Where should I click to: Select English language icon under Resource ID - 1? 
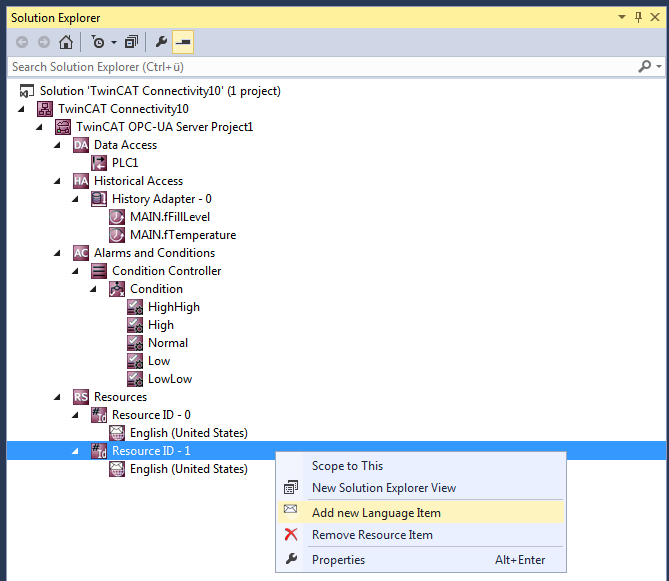point(116,469)
